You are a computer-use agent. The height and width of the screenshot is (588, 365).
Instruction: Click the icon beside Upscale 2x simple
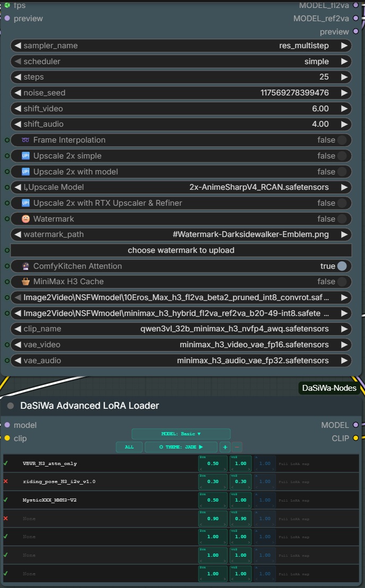click(x=25, y=156)
